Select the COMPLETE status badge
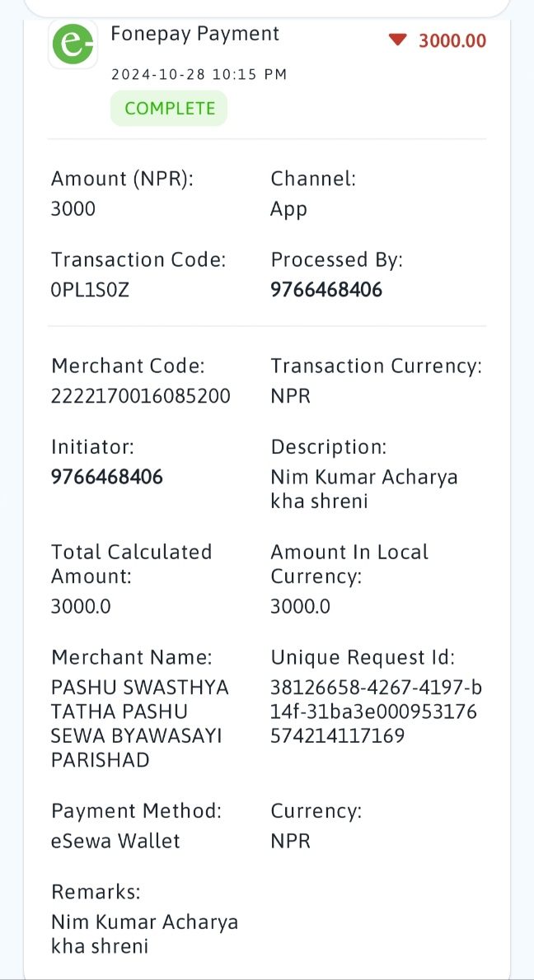Screen dimensions: 534x980 [169, 108]
